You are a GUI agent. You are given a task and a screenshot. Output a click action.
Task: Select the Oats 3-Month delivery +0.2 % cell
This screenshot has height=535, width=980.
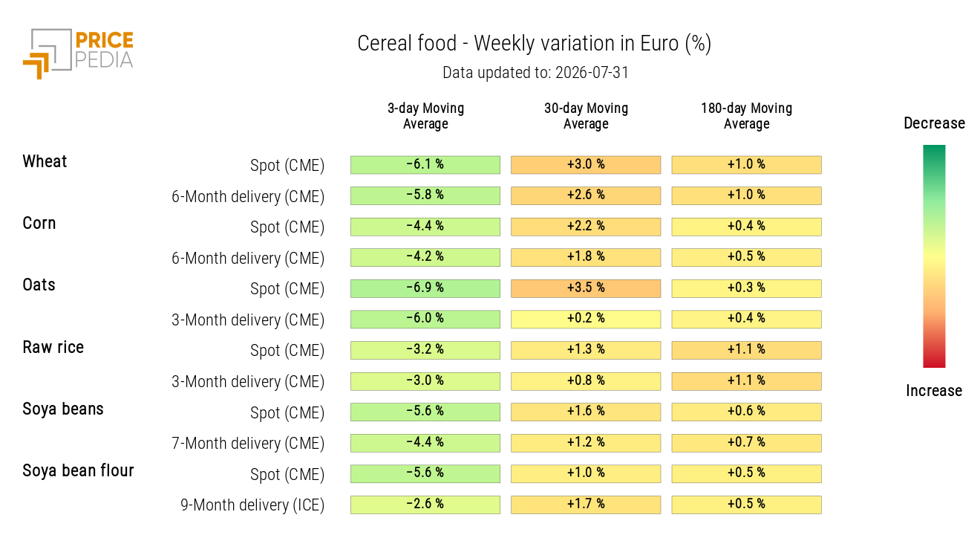pos(586,319)
